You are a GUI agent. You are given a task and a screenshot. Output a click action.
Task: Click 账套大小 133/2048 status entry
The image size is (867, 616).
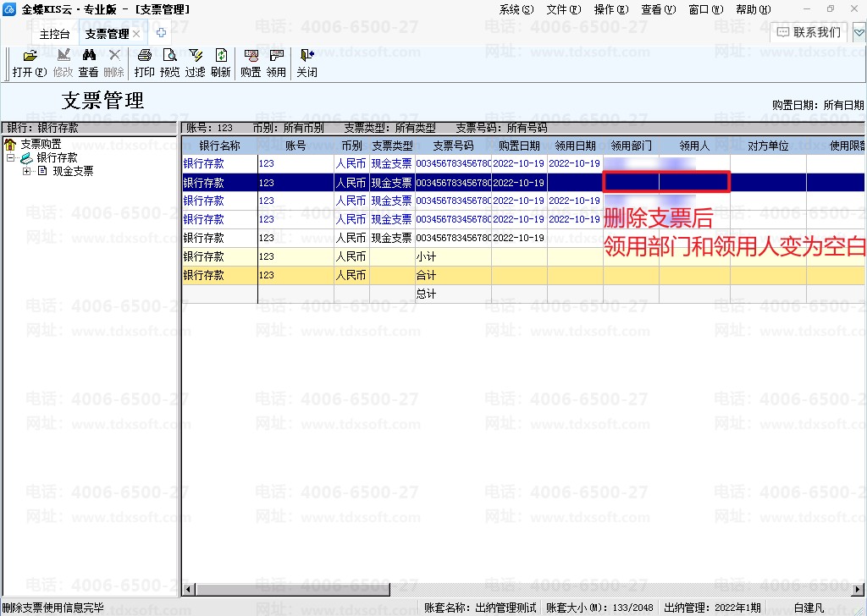coord(599,608)
